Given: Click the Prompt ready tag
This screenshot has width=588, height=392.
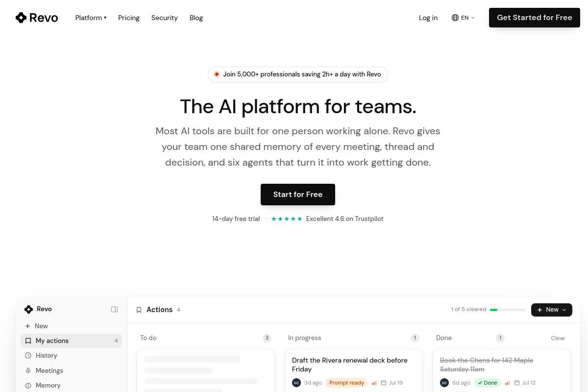Looking at the screenshot, I should 346,383.
